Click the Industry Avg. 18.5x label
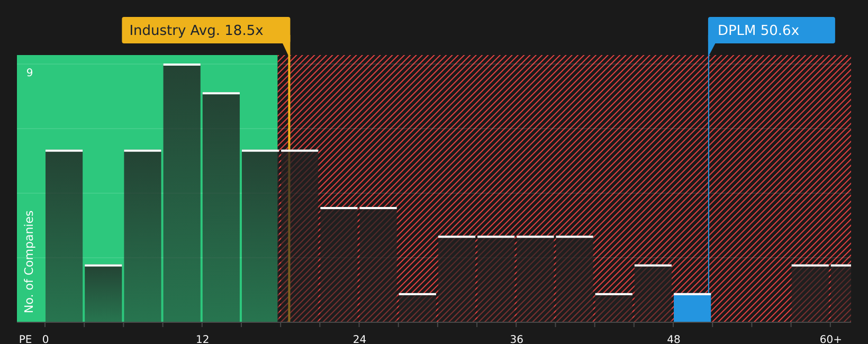This screenshot has width=868, height=344. point(206,30)
